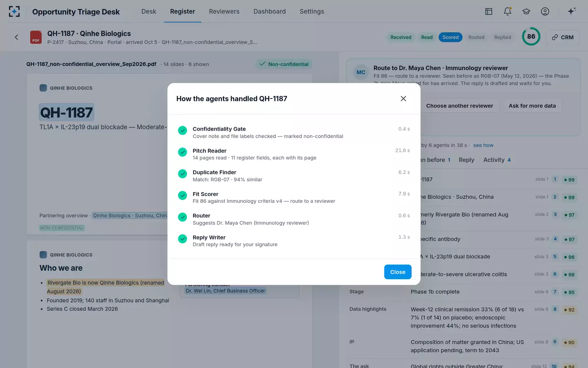
Task: Click the fit score 86 ring
Action: pyautogui.click(x=531, y=36)
